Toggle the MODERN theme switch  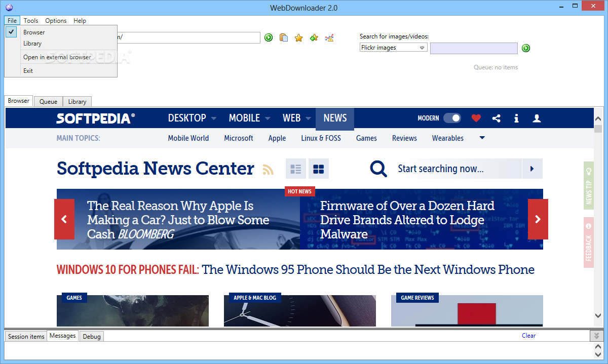452,118
